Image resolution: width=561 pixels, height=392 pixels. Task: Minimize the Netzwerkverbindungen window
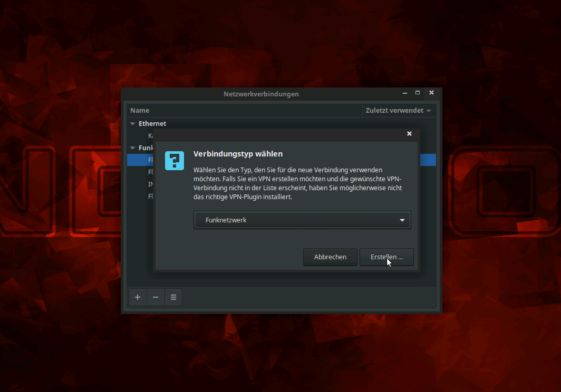coord(405,93)
